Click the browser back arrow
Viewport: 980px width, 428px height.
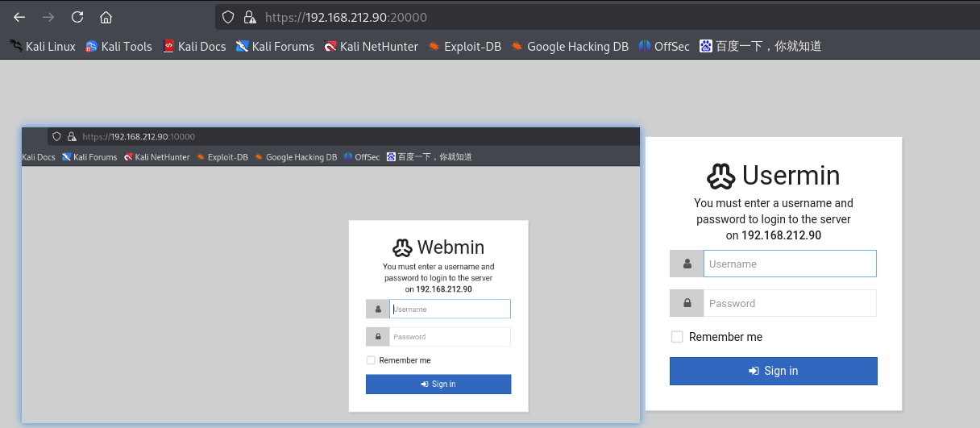(19, 17)
